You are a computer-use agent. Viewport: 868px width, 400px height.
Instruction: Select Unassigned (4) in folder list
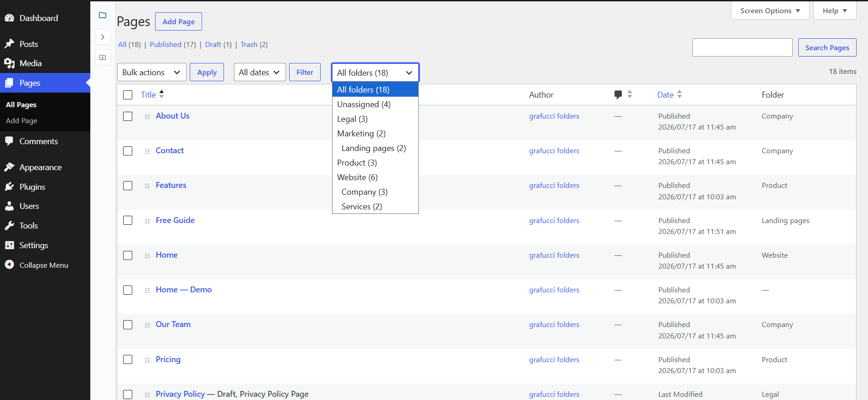(x=375, y=104)
